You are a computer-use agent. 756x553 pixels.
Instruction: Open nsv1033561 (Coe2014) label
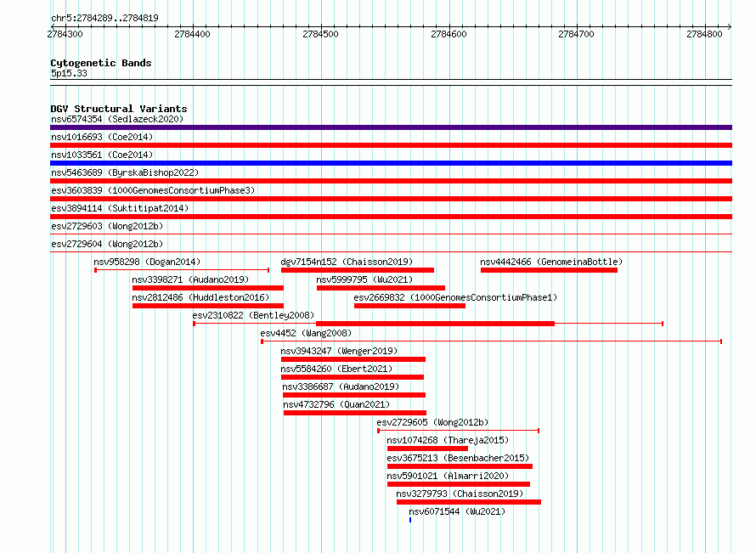pyautogui.click(x=102, y=155)
